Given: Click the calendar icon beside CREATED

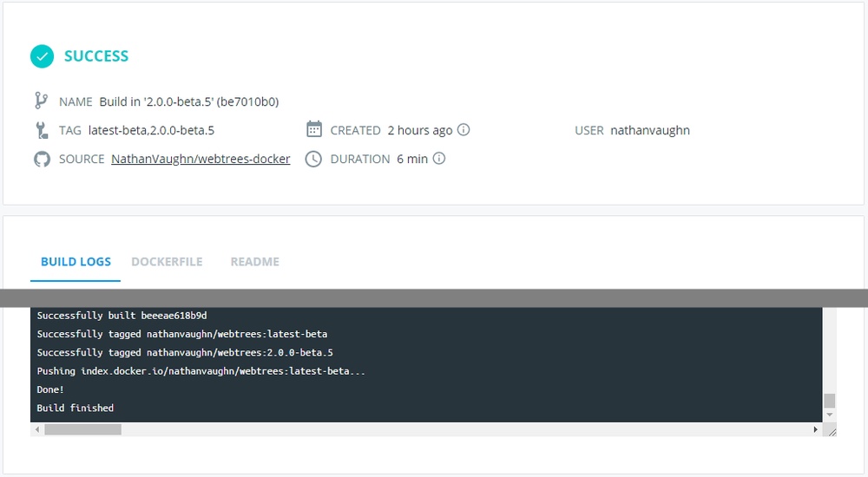Looking at the screenshot, I should [314, 129].
